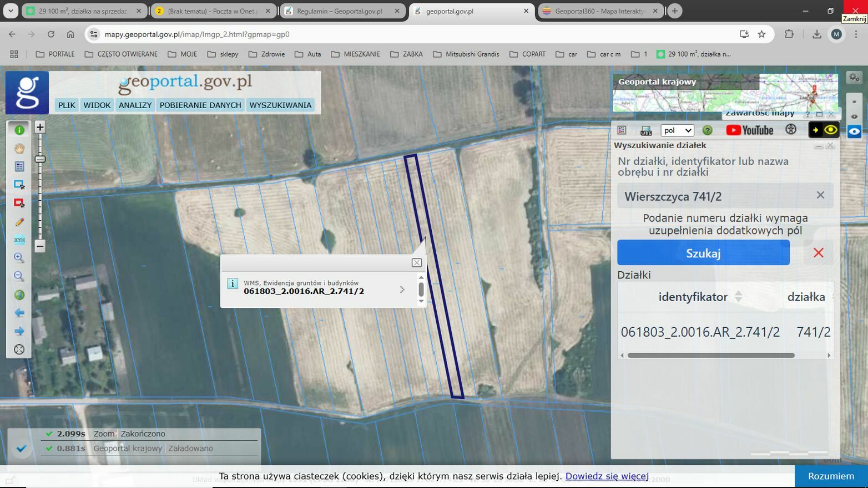Open the WYSZUKIWANIA menu
This screenshot has height=488, width=868.
pos(280,105)
